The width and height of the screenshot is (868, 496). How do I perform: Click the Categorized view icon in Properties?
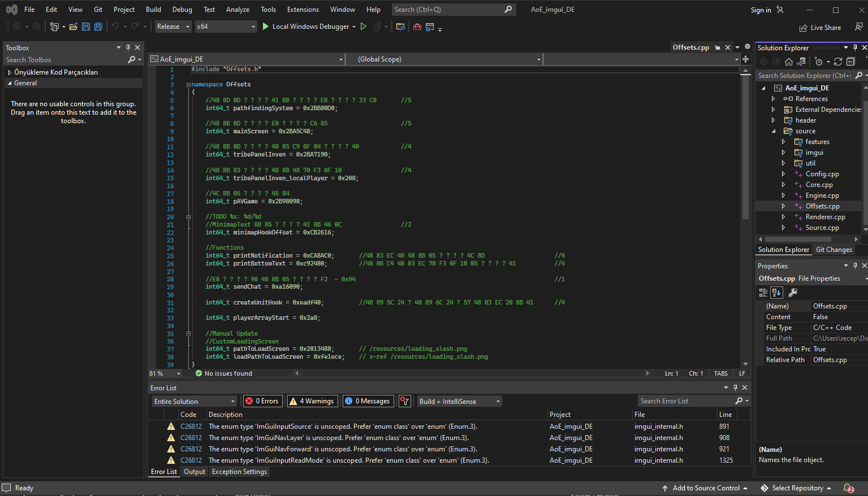[x=763, y=292]
